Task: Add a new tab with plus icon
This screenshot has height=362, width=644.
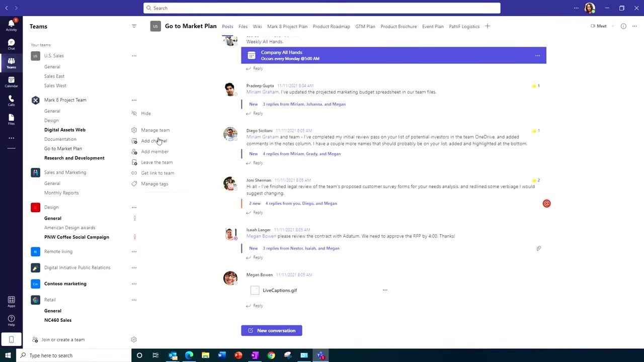Action: click(x=487, y=26)
